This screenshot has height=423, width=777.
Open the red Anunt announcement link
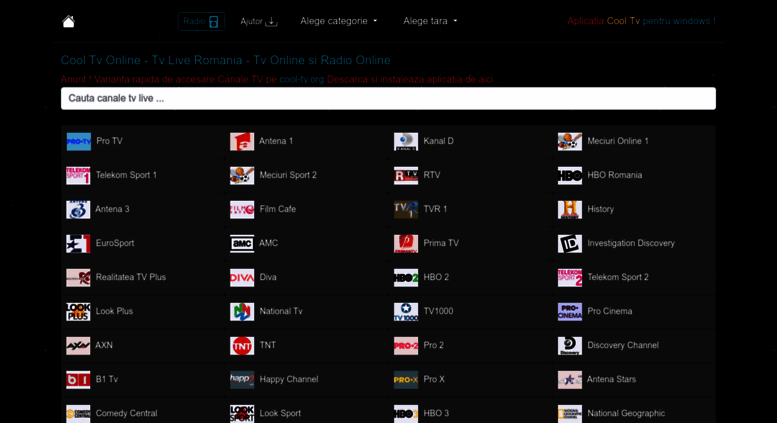click(277, 79)
